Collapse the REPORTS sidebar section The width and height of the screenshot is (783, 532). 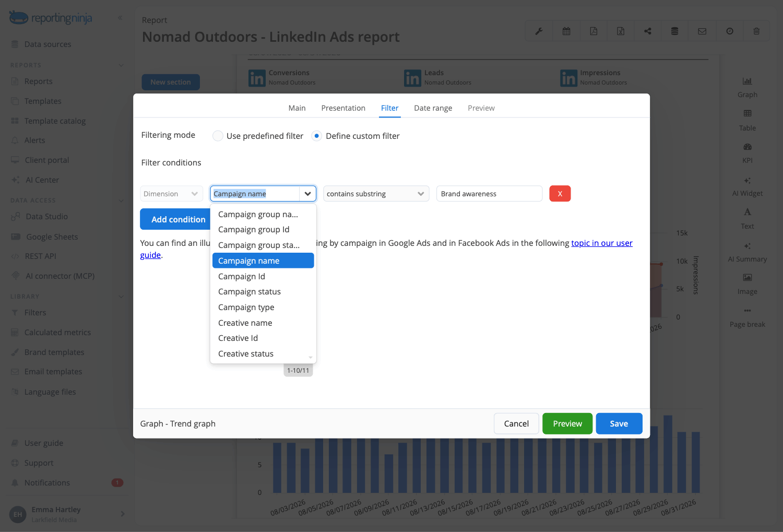coord(121,65)
